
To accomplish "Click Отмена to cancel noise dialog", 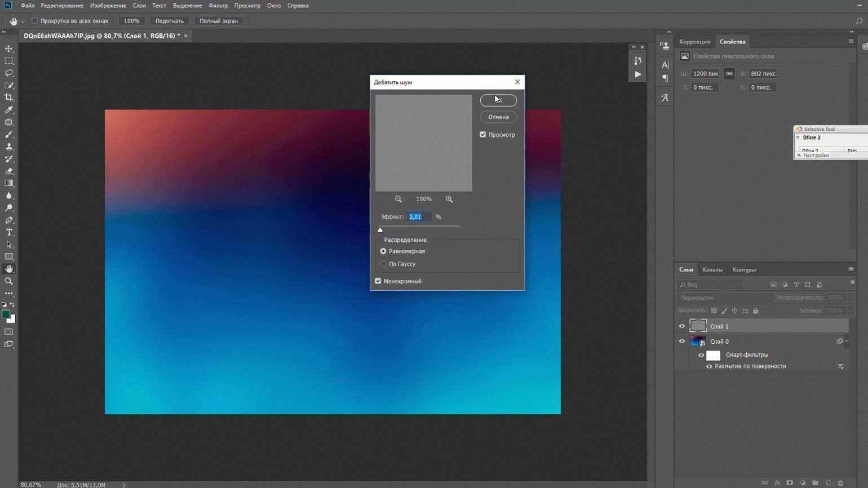I will 498,117.
